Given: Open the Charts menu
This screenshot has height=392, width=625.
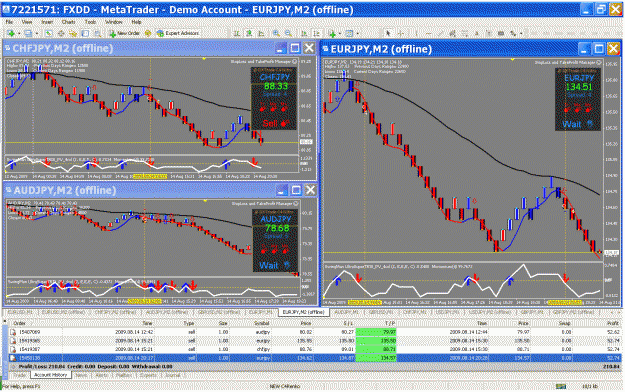Looking at the screenshot, I should [68, 22].
